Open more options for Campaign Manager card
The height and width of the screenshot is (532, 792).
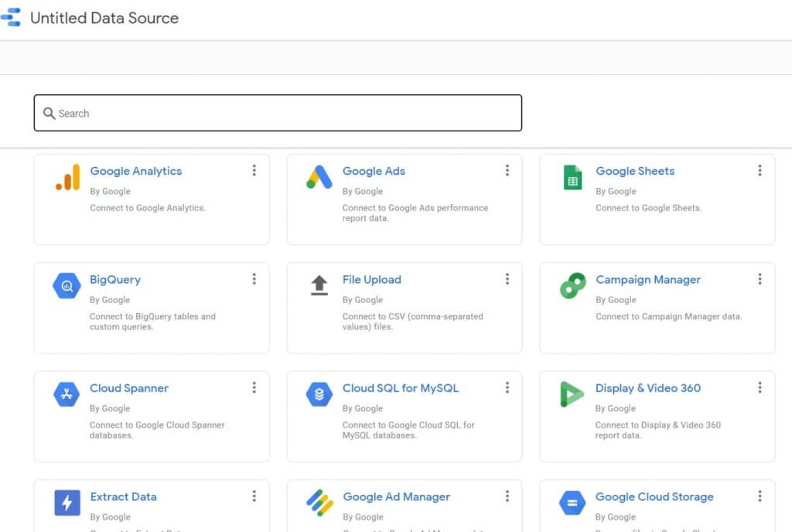(x=760, y=279)
